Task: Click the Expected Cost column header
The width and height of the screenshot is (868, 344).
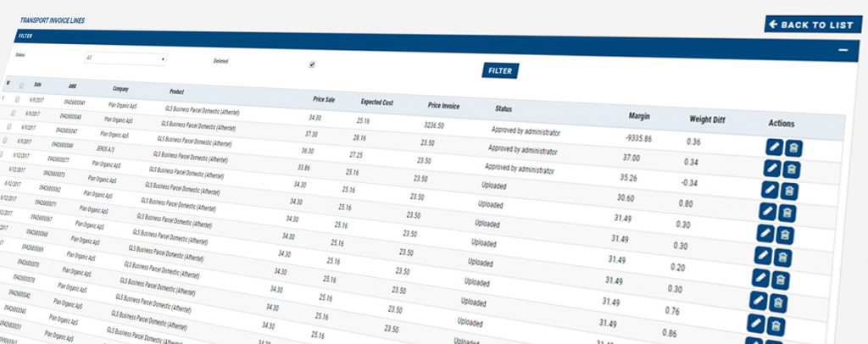Action: click(x=376, y=102)
